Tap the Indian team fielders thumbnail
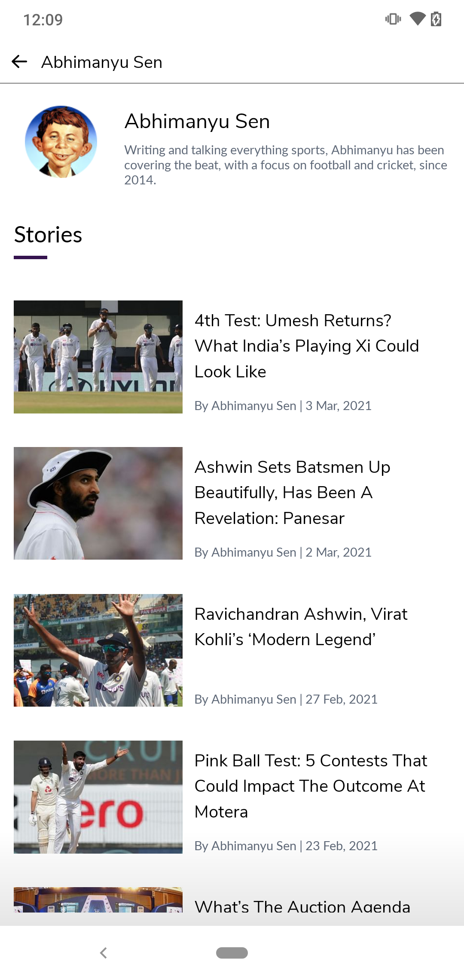This screenshot has height=980, width=464. point(98,357)
